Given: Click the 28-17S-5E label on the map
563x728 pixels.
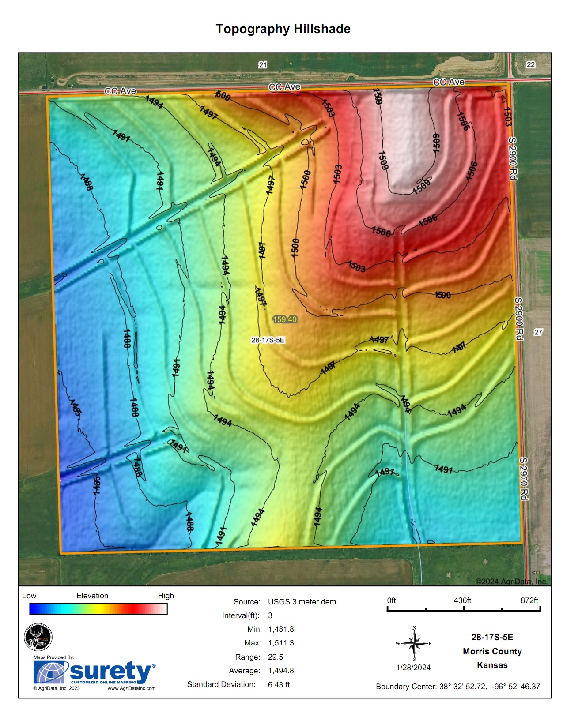Looking at the screenshot, I should [x=268, y=340].
